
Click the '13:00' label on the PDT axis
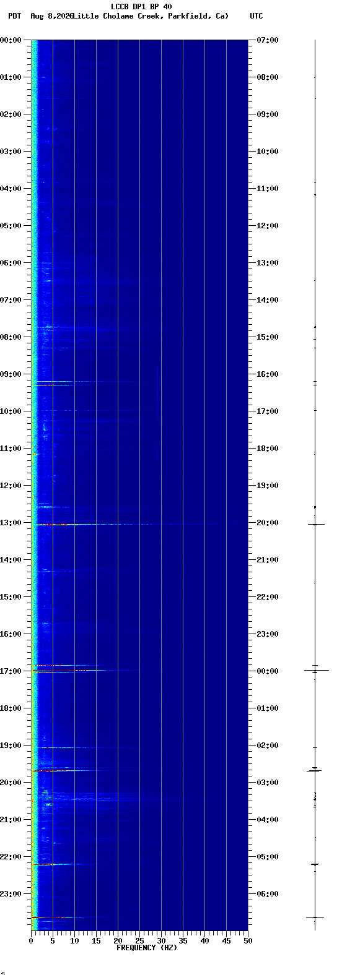click(11, 523)
